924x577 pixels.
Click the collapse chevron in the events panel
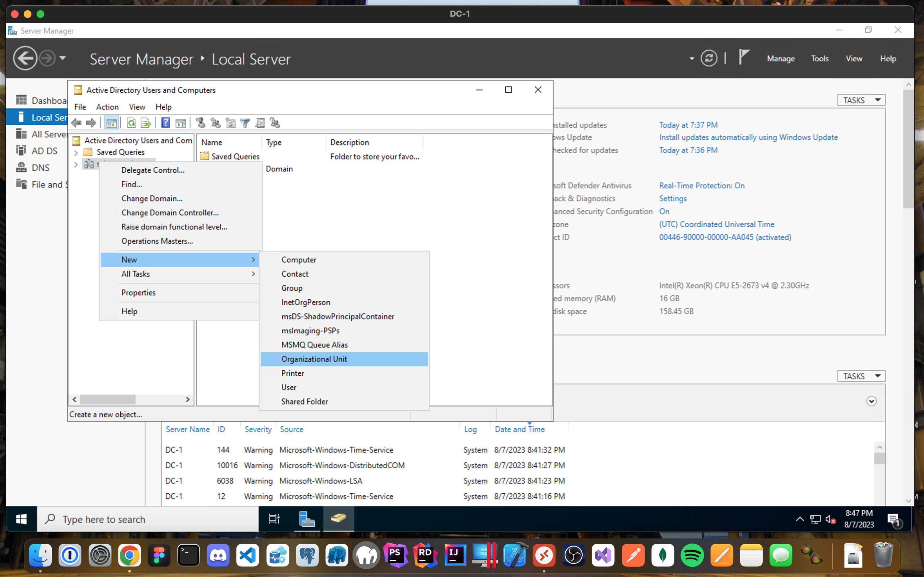pos(871,401)
